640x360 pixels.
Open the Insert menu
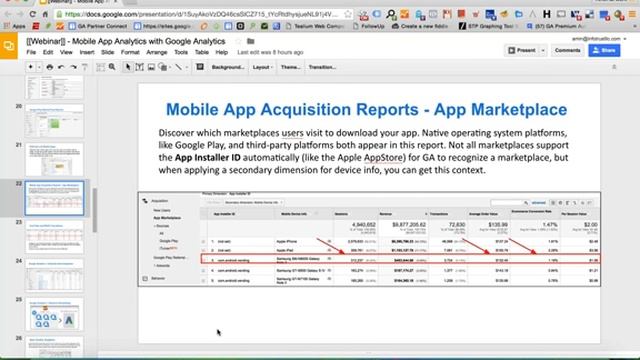click(x=87, y=52)
